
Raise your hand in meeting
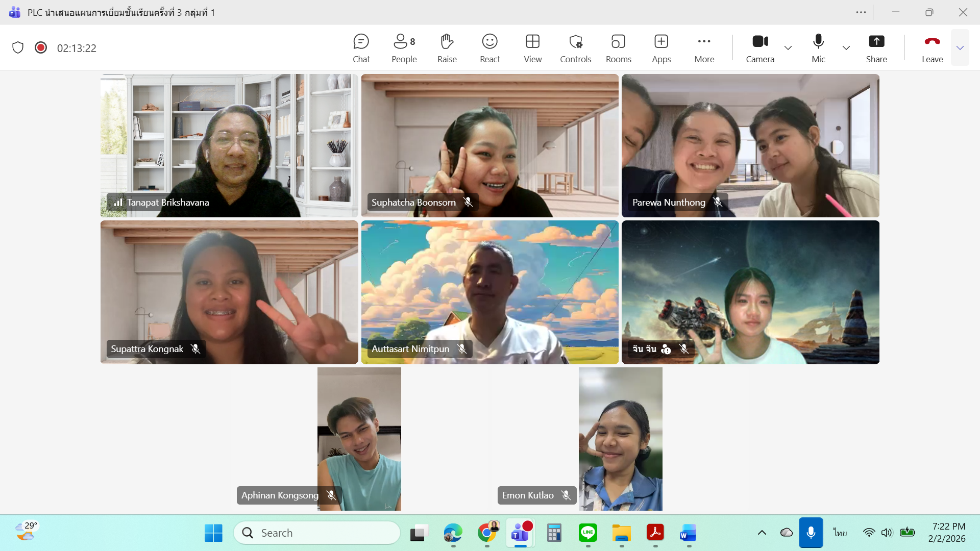pos(447,48)
